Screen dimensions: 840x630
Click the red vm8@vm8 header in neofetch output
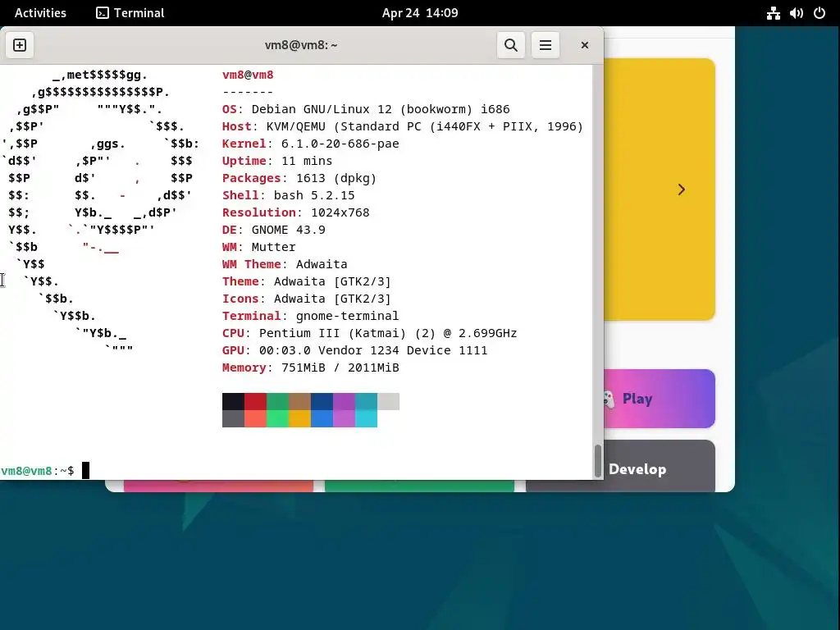(248, 75)
